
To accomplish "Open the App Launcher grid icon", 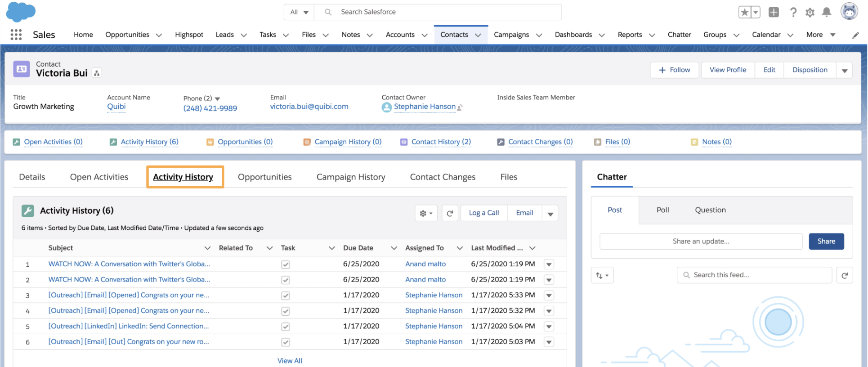I will 16,35.
